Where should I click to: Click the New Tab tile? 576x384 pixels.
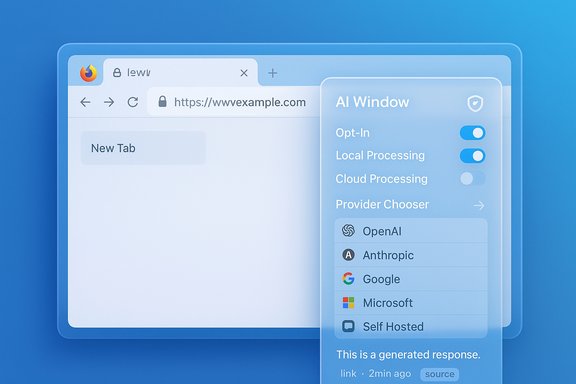tap(143, 148)
